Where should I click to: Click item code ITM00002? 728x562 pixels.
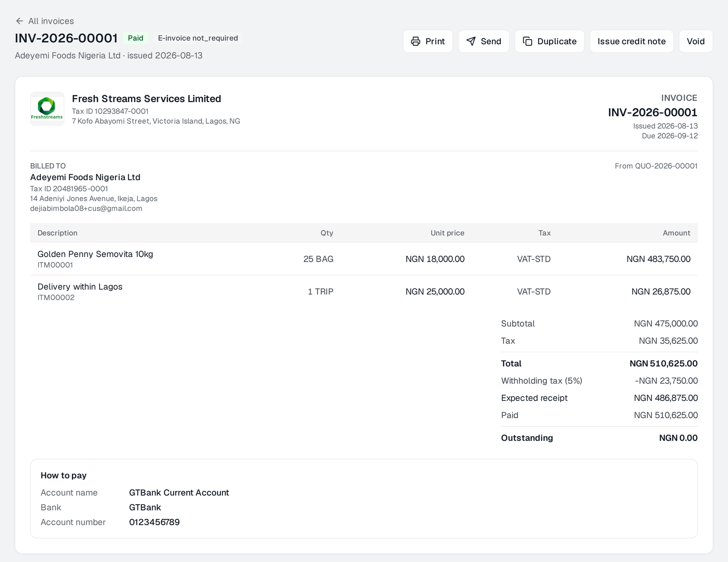point(56,298)
